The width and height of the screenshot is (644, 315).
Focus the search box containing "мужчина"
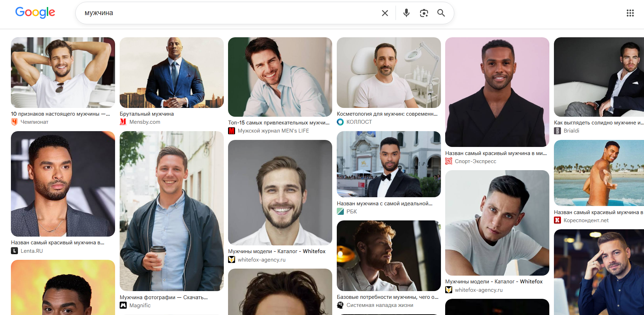(229, 13)
